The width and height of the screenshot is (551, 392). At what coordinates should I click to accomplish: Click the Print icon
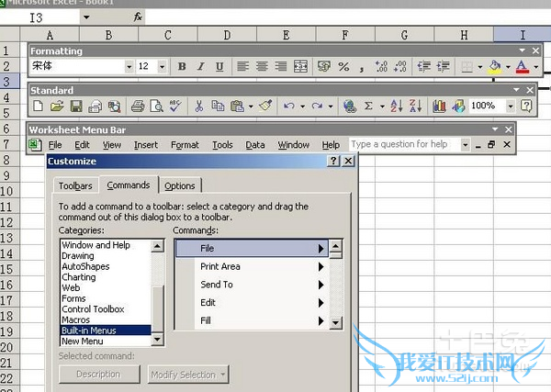[x=138, y=106]
